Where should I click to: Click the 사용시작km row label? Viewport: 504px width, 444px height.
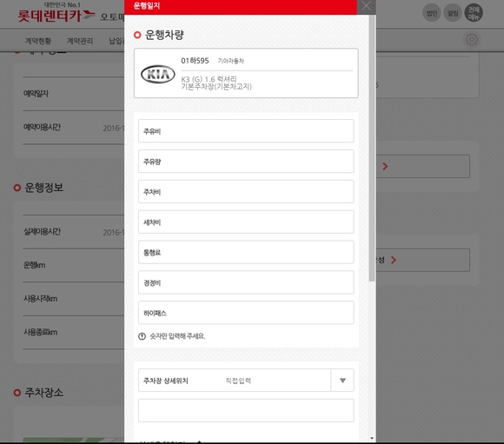click(x=40, y=299)
